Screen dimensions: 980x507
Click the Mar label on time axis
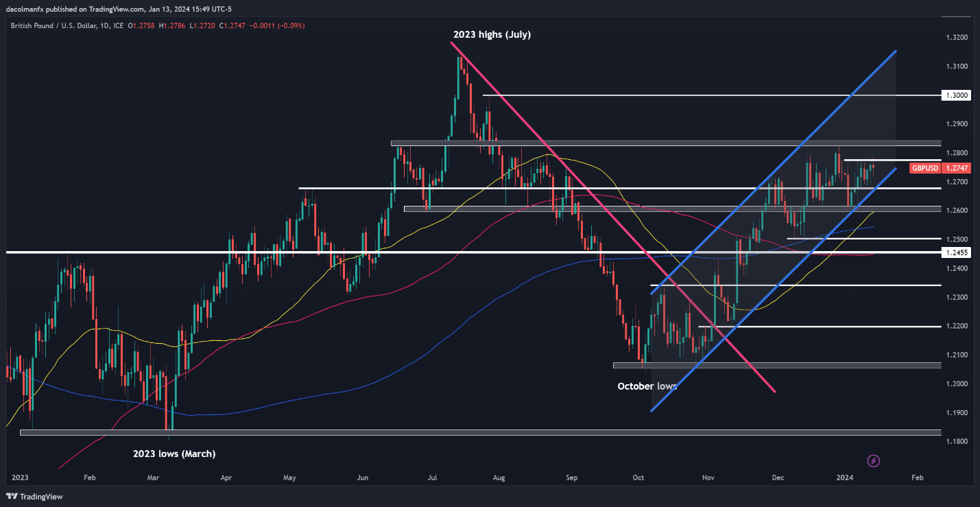154,477
